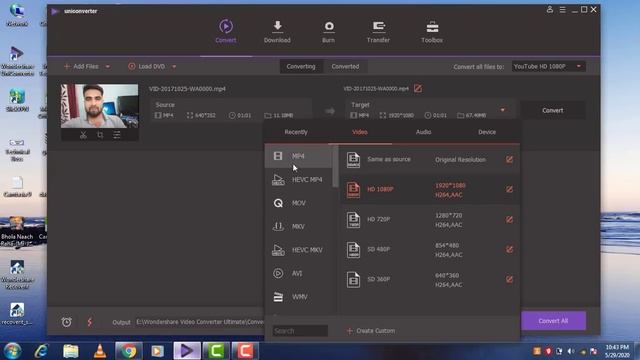Select the MOV format
The image size is (640, 360).
click(x=299, y=203)
